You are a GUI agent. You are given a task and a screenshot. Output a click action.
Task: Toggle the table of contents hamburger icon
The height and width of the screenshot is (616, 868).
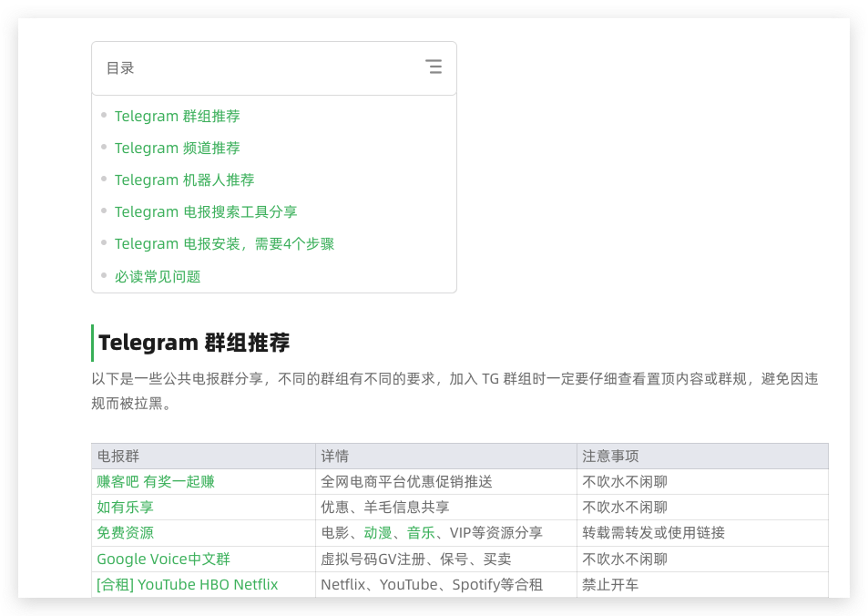pos(433,67)
